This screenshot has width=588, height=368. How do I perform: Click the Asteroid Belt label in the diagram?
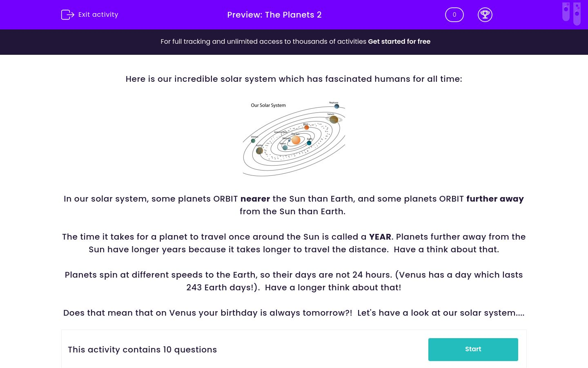(281, 132)
